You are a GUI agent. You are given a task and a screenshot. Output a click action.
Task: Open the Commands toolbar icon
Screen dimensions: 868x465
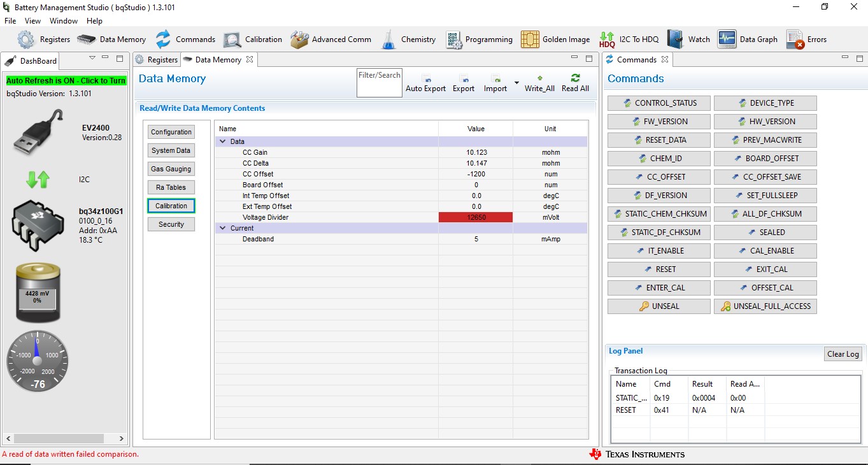[x=163, y=39]
